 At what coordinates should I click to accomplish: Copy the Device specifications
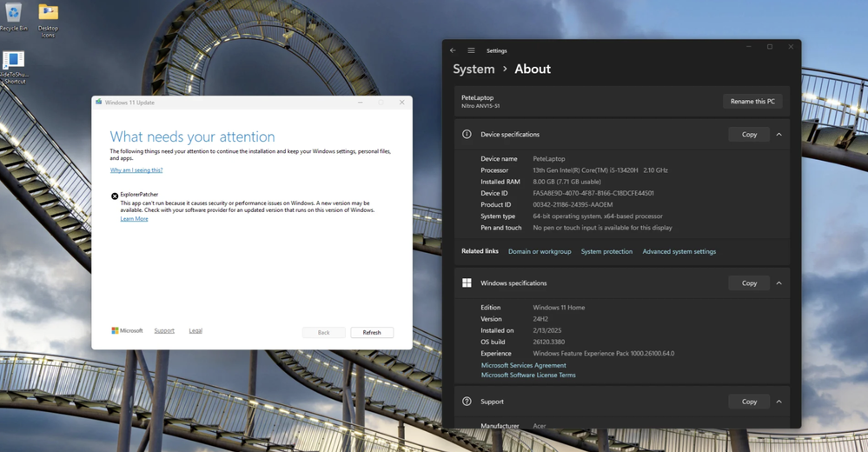tap(749, 135)
